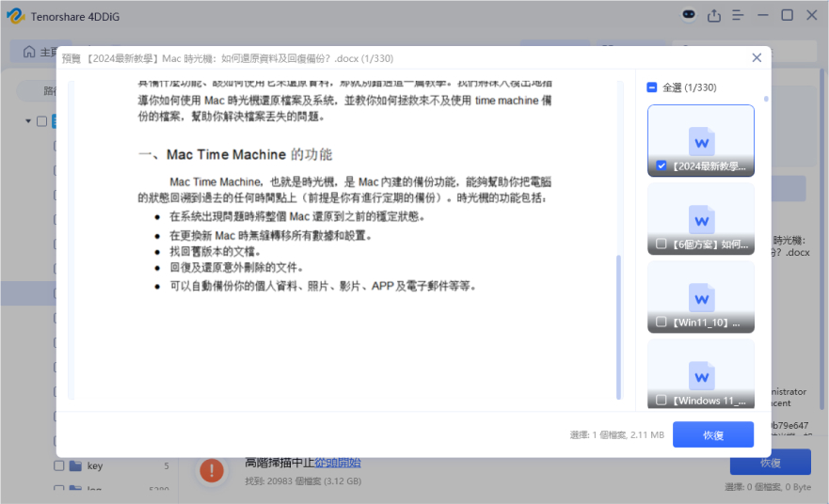Click the main window right scrollbar
The image size is (829, 504).
click(821, 238)
